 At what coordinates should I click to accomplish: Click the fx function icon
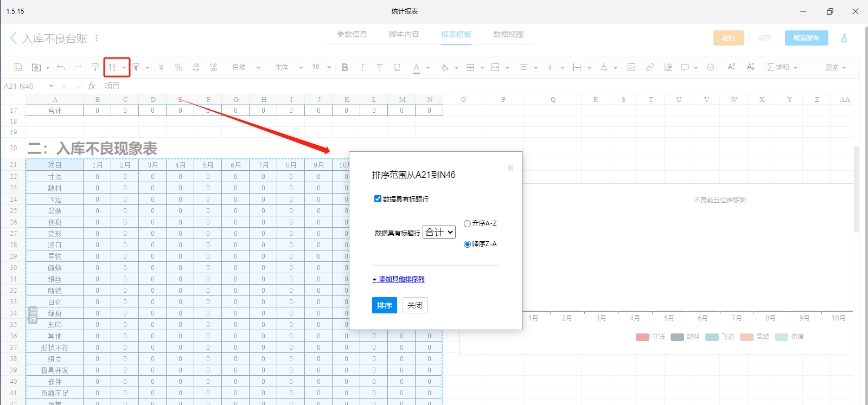92,86
